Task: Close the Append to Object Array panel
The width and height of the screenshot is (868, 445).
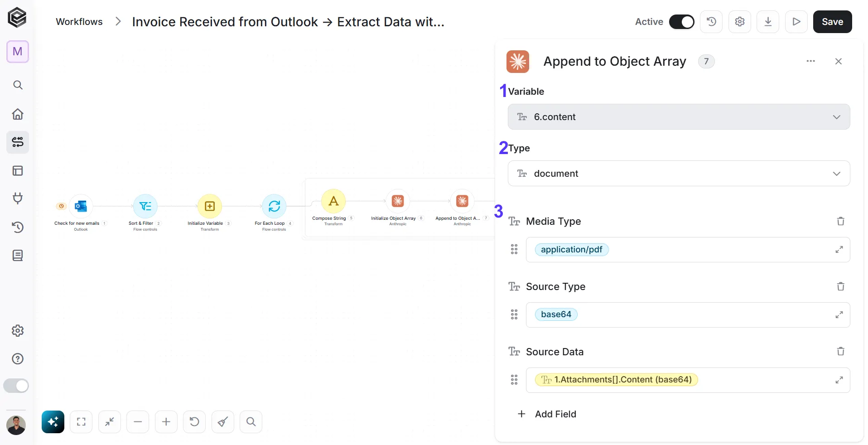Action: (838, 61)
